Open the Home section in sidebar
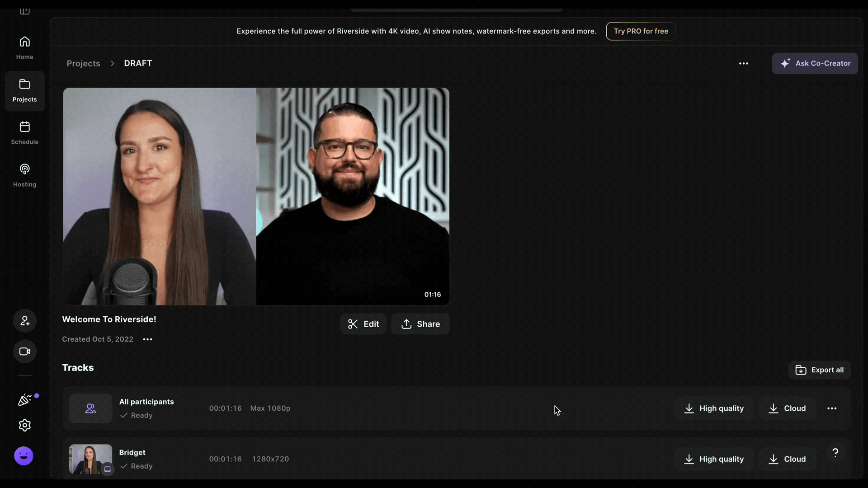Viewport: 868px width, 488px height. coord(24,48)
